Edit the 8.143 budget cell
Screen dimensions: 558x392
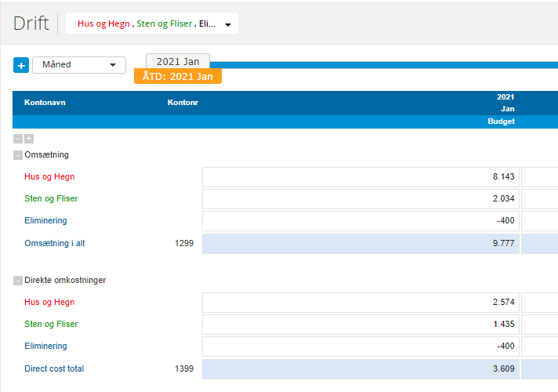coord(359,177)
